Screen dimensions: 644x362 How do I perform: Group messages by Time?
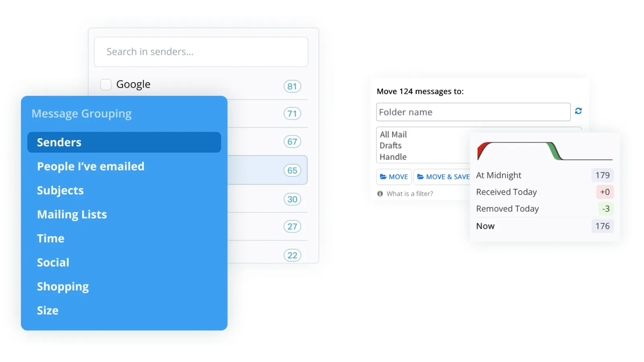pyautogui.click(x=51, y=239)
